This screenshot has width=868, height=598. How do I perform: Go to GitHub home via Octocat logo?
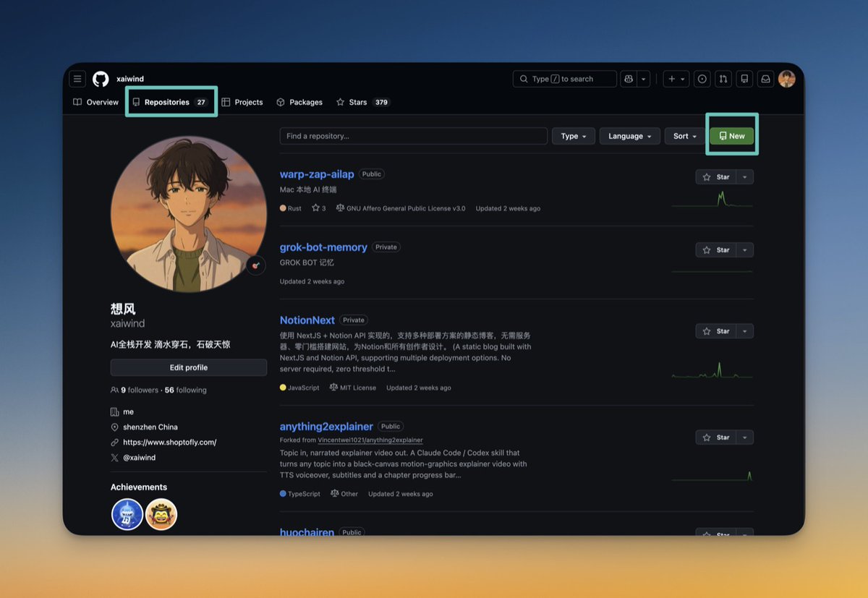pyautogui.click(x=101, y=79)
